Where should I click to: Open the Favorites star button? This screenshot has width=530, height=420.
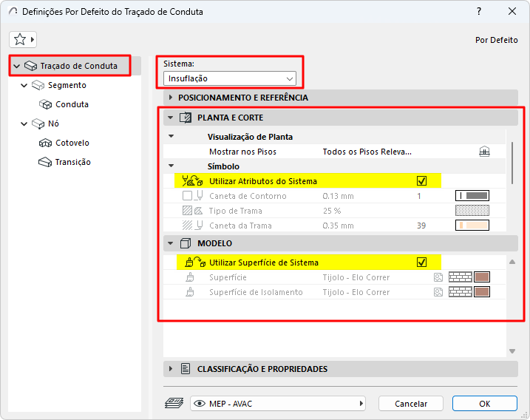coord(23,40)
